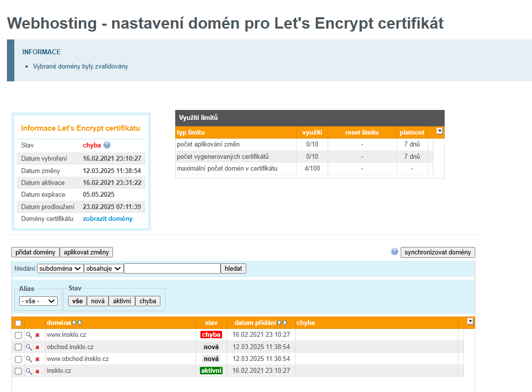The height and width of the screenshot is (392, 532).
Task: Open the zobrazit domény link
Action: tap(108, 219)
